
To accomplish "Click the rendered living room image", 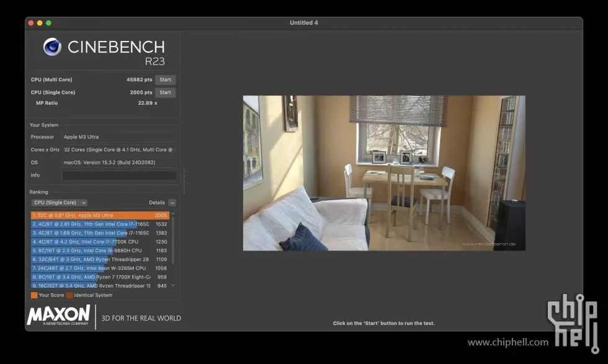I will pyautogui.click(x=384, y=173).
